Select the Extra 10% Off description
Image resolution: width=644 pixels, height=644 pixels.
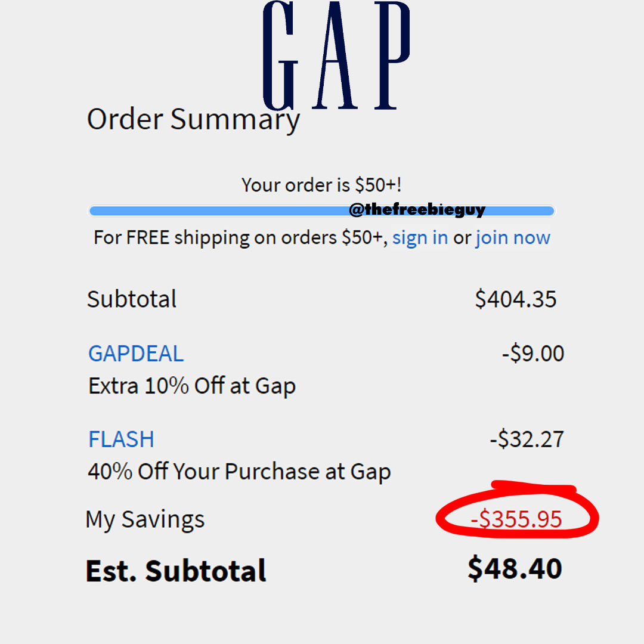[x=191, y=386]
